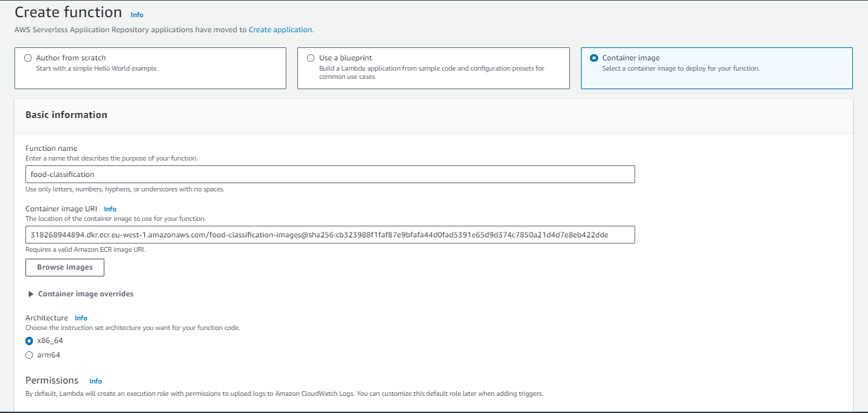The height and width of the screenshot is (413, 868).
Task: Open Info link beside Permissions
Action: [95, 381]
